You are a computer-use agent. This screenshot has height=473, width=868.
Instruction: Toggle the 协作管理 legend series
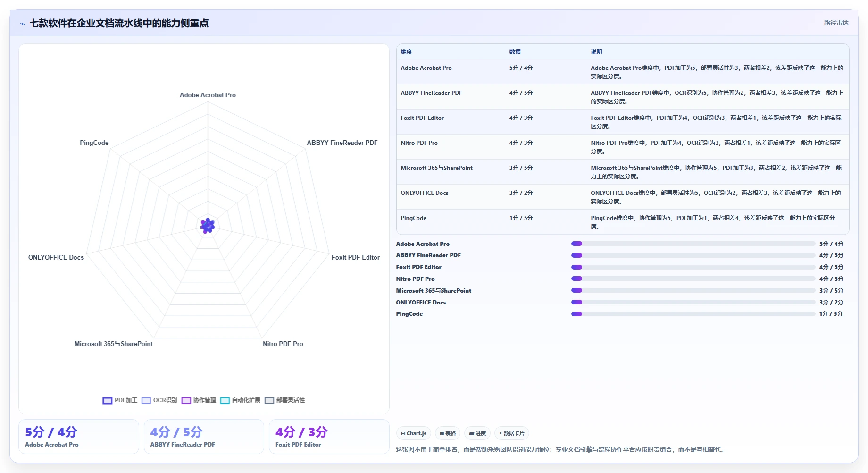(x=199, y=400)
